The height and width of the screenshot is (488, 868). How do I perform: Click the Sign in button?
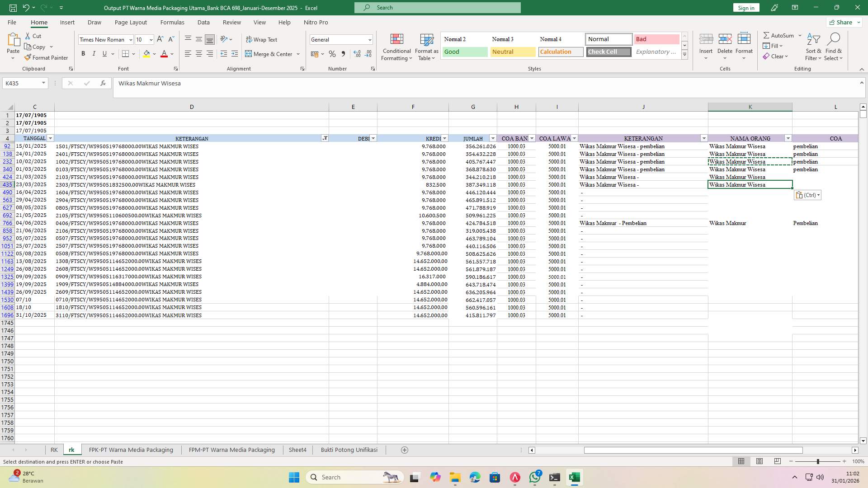pyautogui.click(x=745, y=8)
